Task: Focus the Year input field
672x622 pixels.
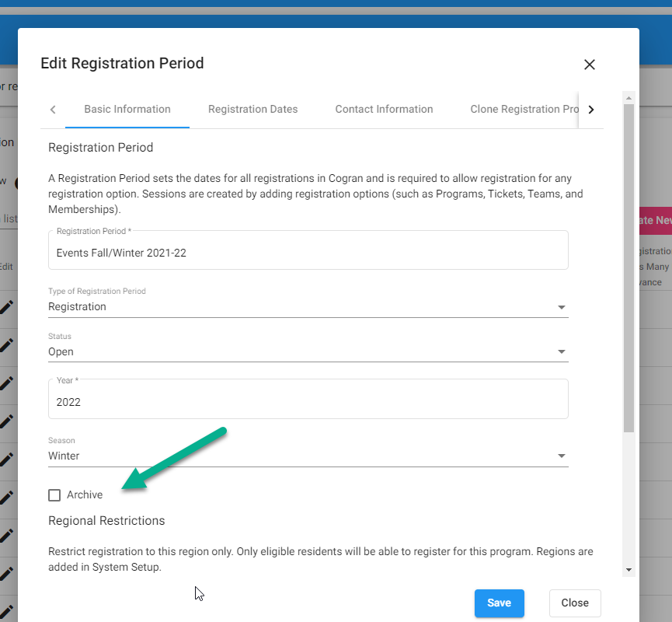Action: coord(308,402)
